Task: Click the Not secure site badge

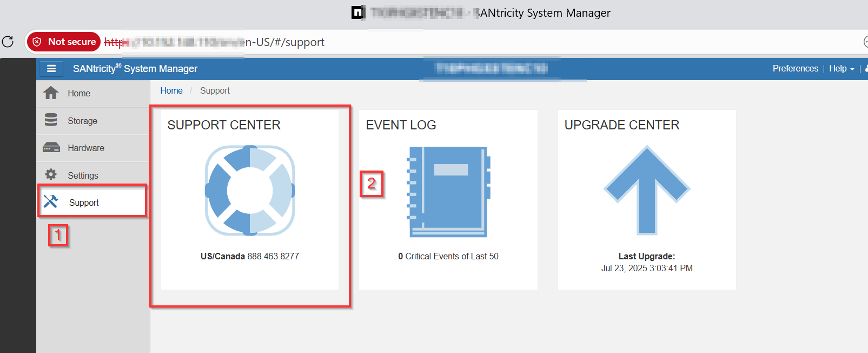Action: (x=64, y=42)
